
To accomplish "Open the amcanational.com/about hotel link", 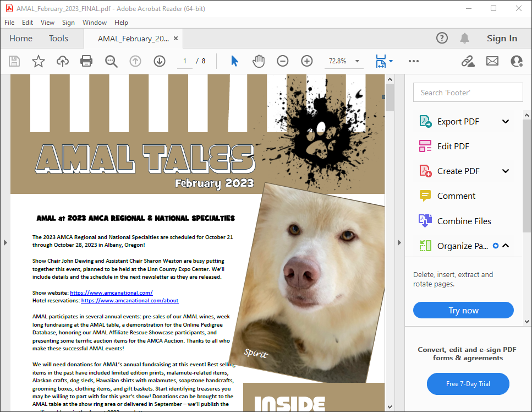I will click(130, 301).
